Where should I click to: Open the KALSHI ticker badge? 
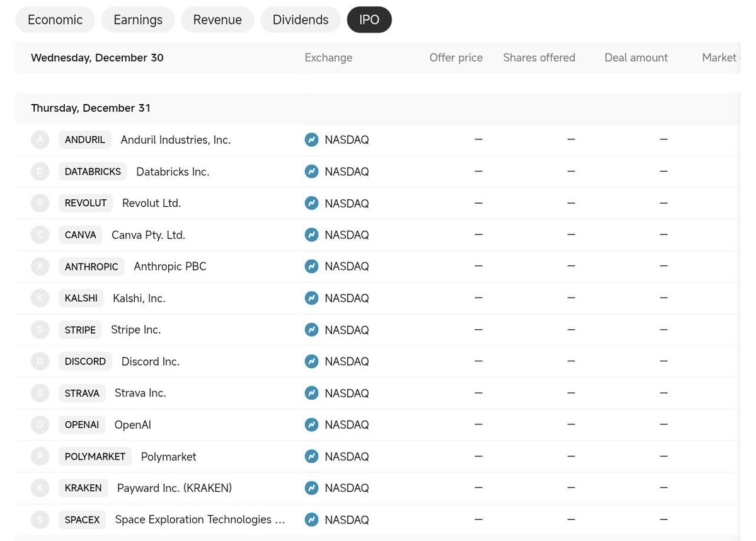pyautogui.click(x=81, y=298)
